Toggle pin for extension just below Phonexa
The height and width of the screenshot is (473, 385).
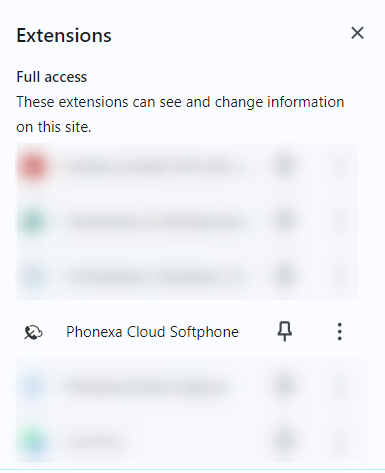pos(284,387)
